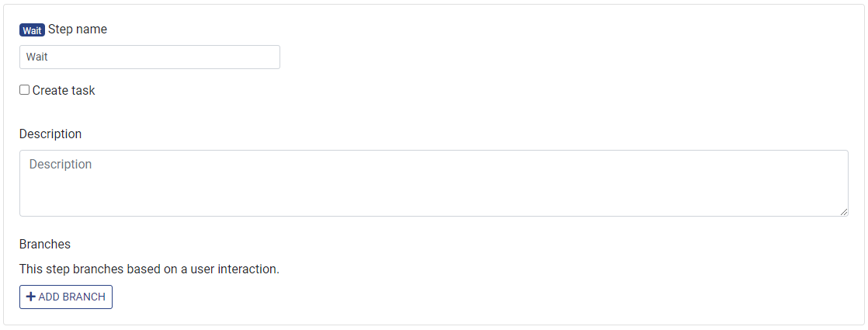868x330 pixels.
Task: Click the 'Wait' text in Step name field
Action: click(37, 57)
